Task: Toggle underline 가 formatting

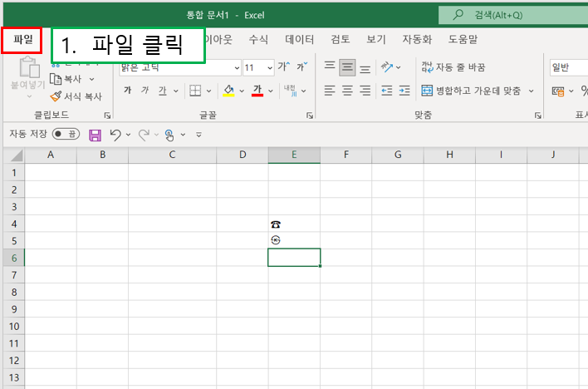Action: point(163,90)
